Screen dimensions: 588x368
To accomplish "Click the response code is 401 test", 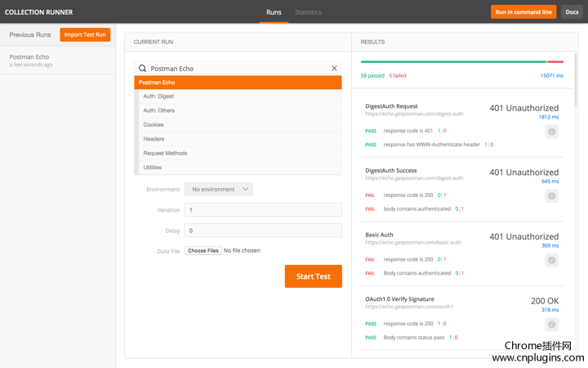I will click(408, 131).
